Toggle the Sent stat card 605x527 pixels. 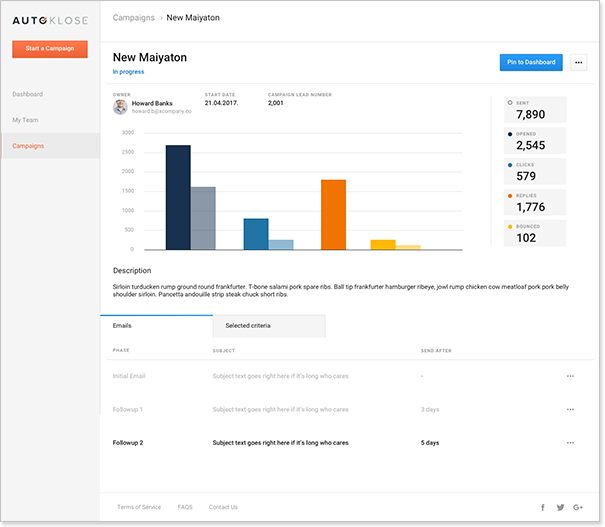[x=536, y=110]
